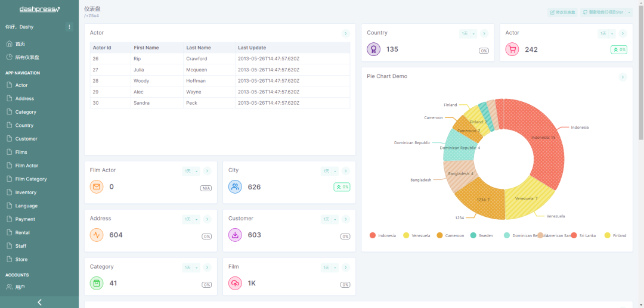Open the 1天 period dropdown on Country card
The width and height of the screenshot is (644, 308).
click(467, 34)
